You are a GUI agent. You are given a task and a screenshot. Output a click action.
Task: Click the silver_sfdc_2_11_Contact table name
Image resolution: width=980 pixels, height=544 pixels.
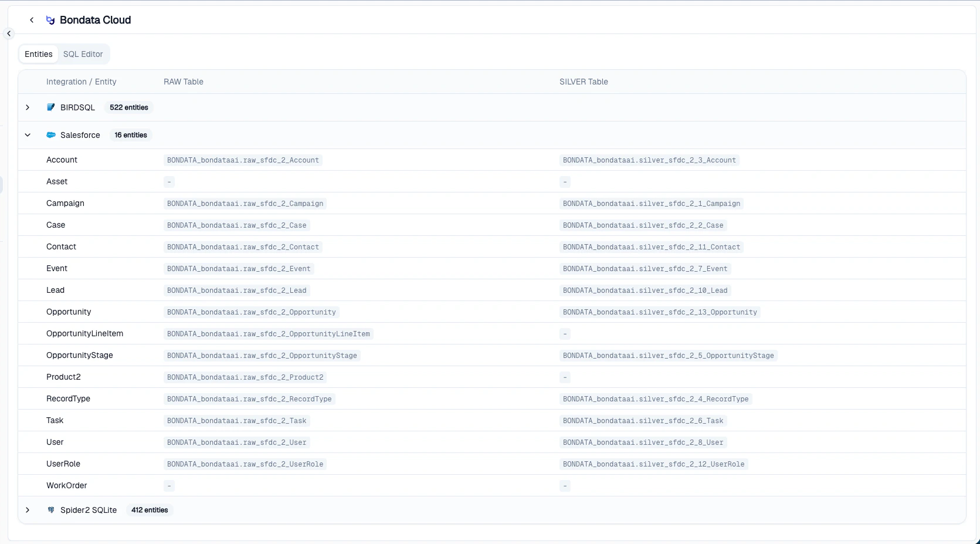[x=652, y=247]
